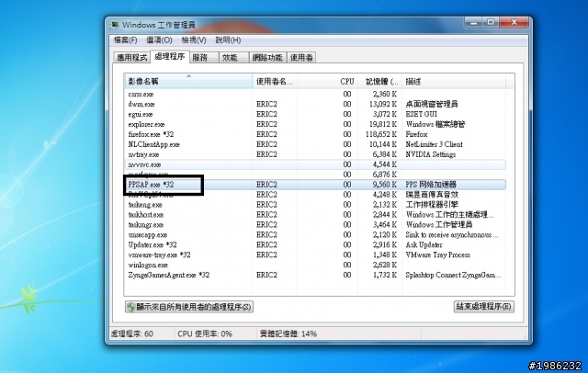Sort by 使用者名稱 column header
The image size is (588, 373).
(x=275, y=82)
